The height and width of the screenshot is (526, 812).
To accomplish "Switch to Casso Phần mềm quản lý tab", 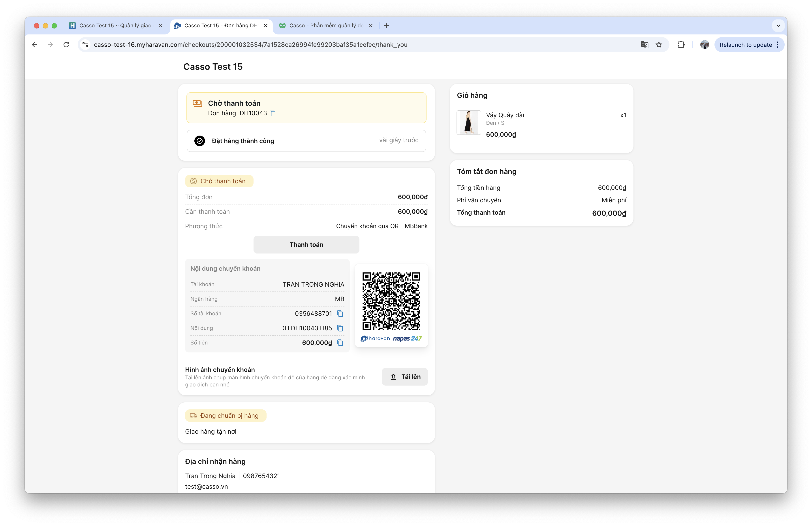I will point(325,26).
